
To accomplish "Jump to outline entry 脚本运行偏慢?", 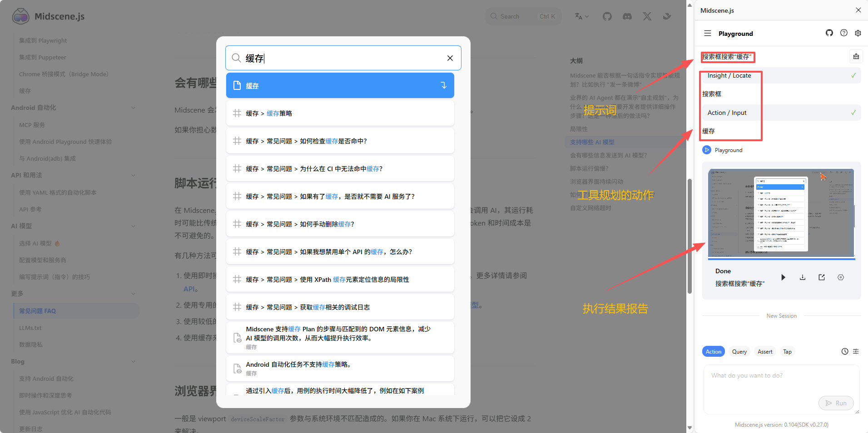I will coord(589,168).
